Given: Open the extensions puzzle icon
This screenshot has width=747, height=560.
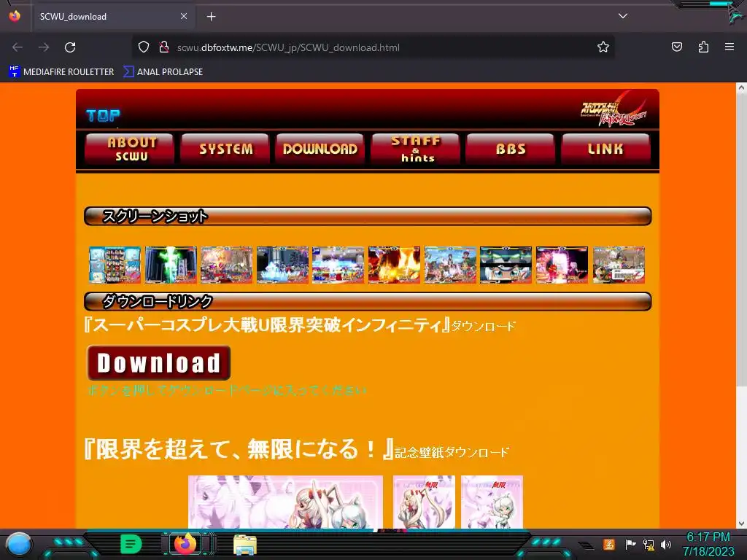Looking at the screenshot, I should [703, 47].
